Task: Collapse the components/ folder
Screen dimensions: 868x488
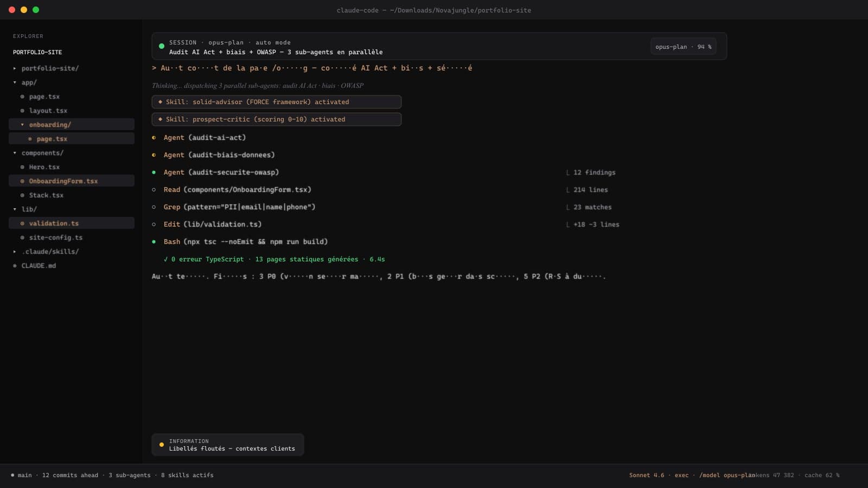Action: click(14, 153)
